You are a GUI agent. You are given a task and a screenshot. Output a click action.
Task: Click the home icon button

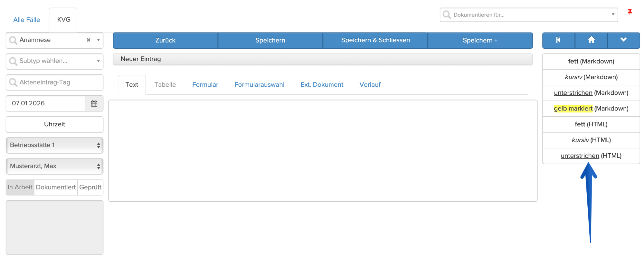point(591,40)
